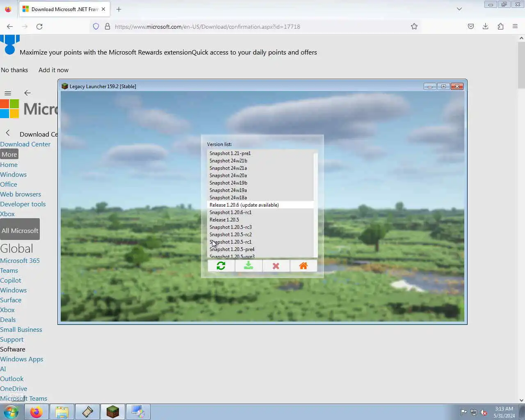Screen dimensions: 525x420
Task: Select Snapshot 1.20.5-rc3 entry
Action: tap(260, 227)
